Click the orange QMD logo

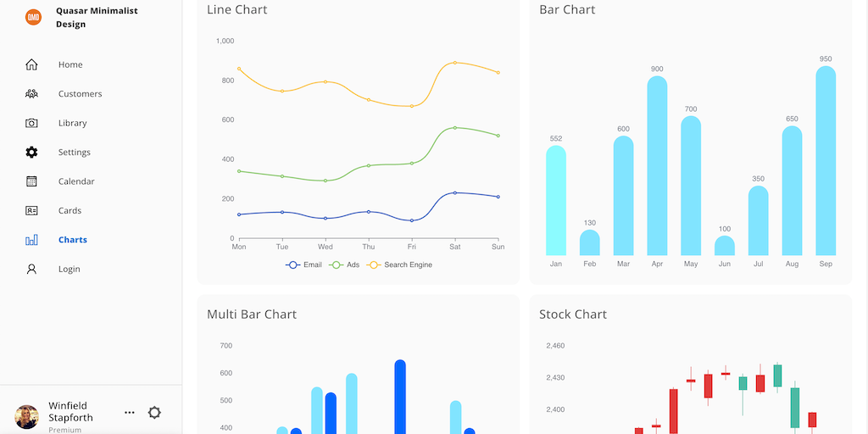(x=33, y=17)
